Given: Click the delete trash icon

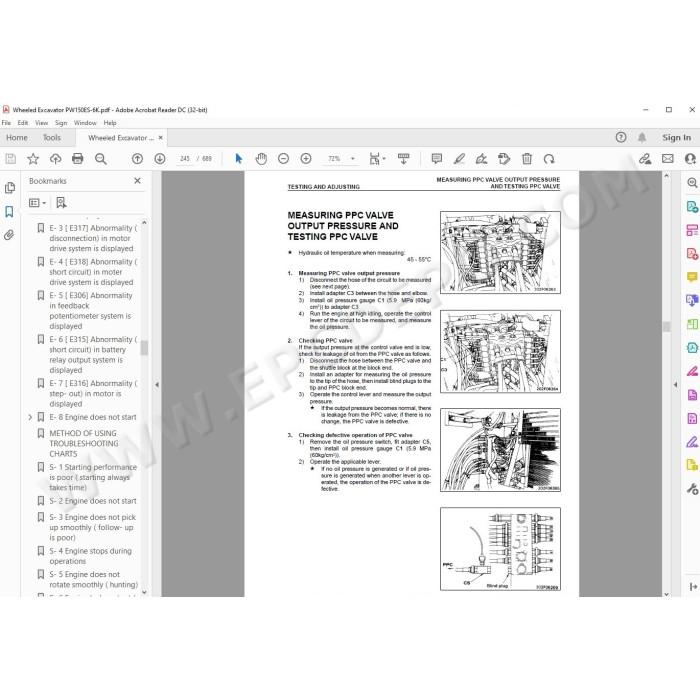Looking at the screenshot, I should coord(527,158).
